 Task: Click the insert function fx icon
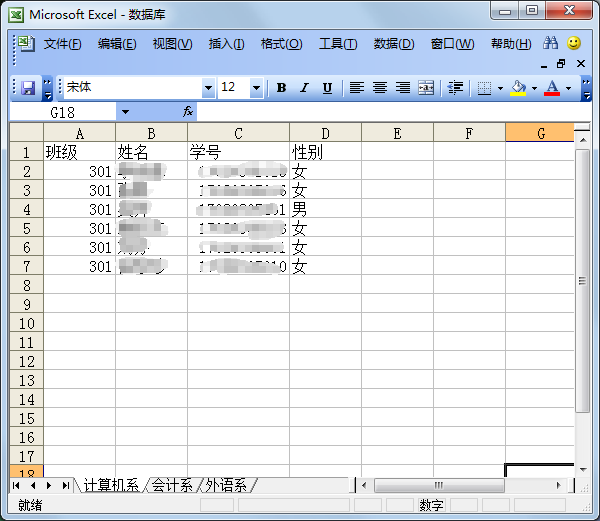(188, 112)
